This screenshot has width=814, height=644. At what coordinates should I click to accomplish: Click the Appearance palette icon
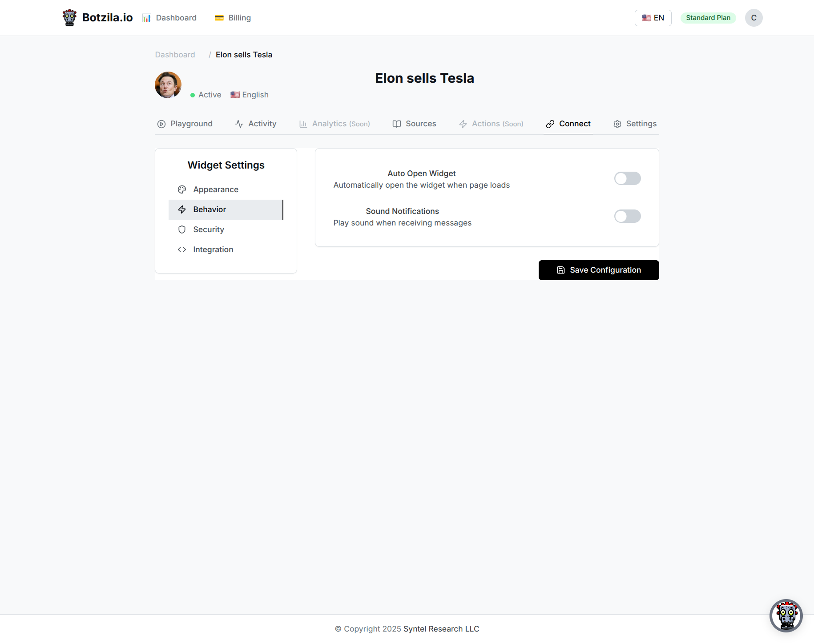pyautogui.click(x=182, y=189)
